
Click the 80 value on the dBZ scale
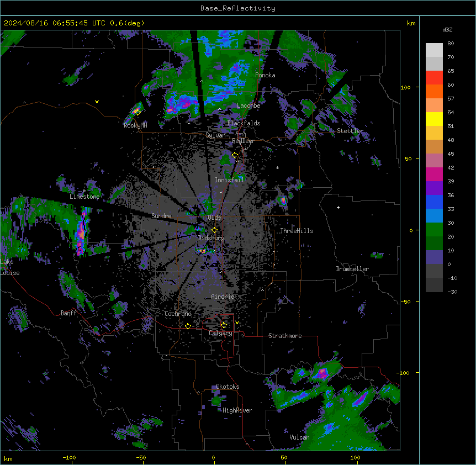tap(451, 44)
